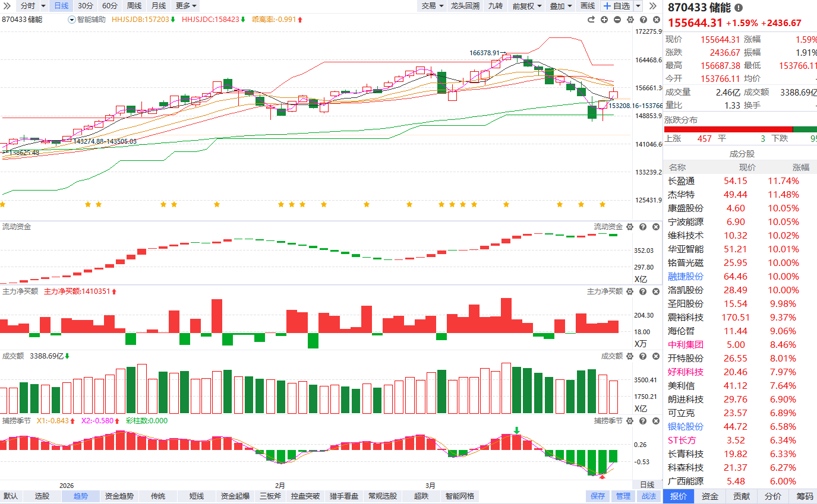The height and width of the screenshot is (504, 817).
Task: Click the 涨幅 column header to sort
Action: (800, 167)
